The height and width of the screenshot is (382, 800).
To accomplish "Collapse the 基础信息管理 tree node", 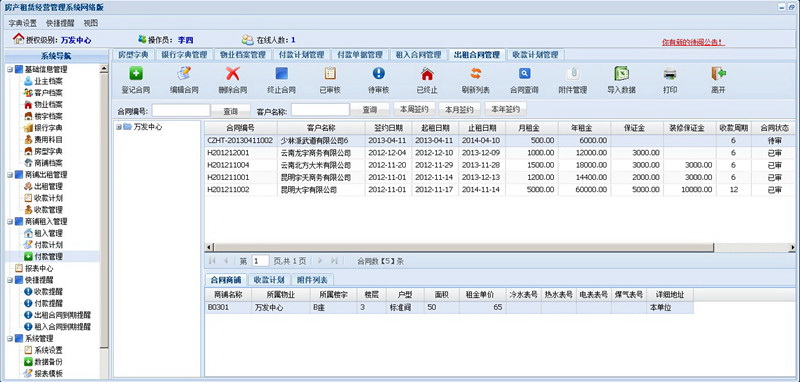I will click(x=10, y=69).
